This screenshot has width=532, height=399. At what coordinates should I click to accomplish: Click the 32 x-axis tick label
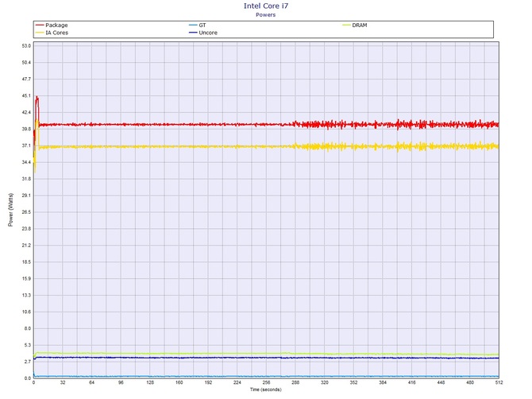click(63, 382)
